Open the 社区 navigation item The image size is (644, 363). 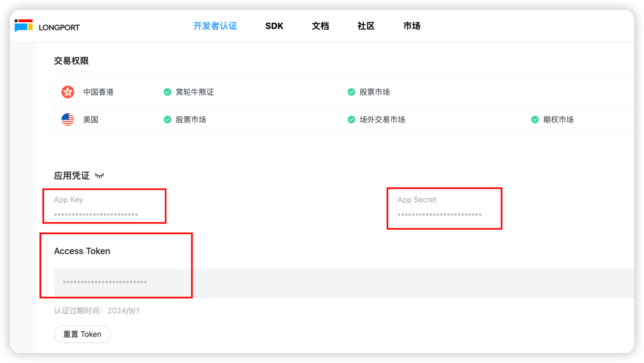click(366, 26)
